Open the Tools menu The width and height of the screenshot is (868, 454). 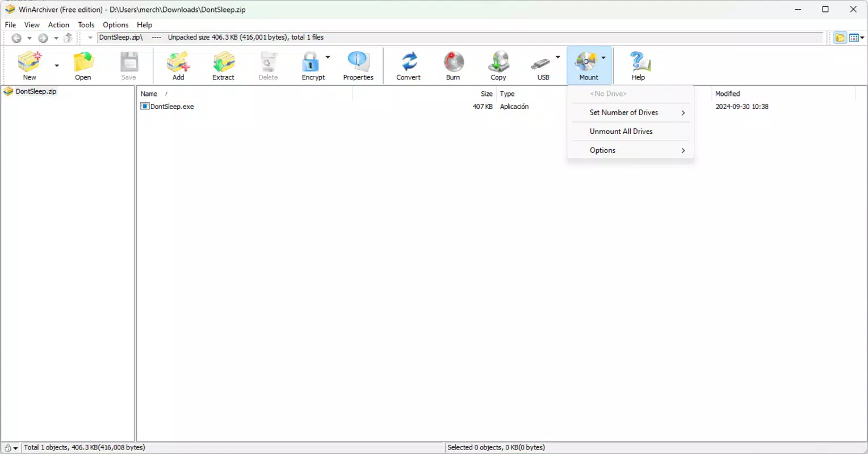click(86, 25)
